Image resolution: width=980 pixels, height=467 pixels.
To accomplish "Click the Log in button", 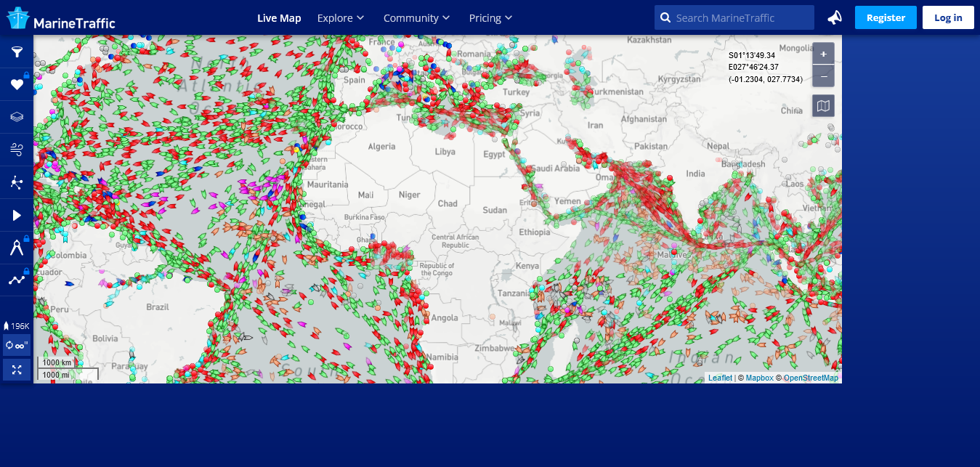I will 948,17.
